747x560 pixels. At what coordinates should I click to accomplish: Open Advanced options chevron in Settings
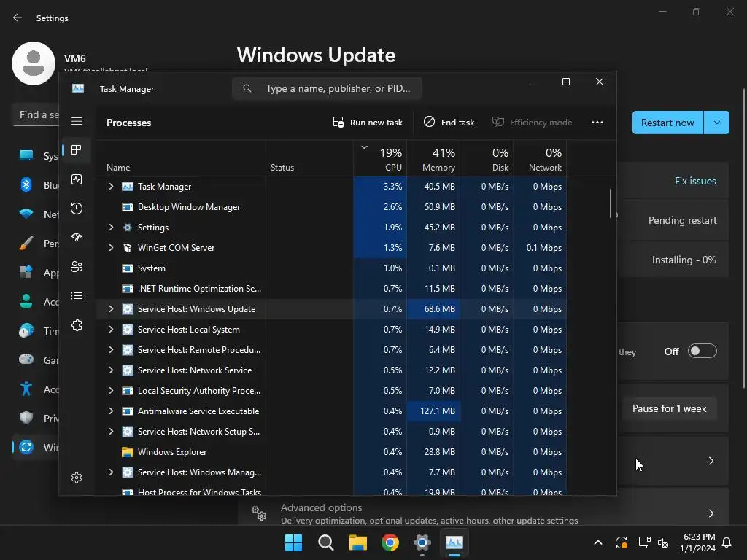coord(711,513)
